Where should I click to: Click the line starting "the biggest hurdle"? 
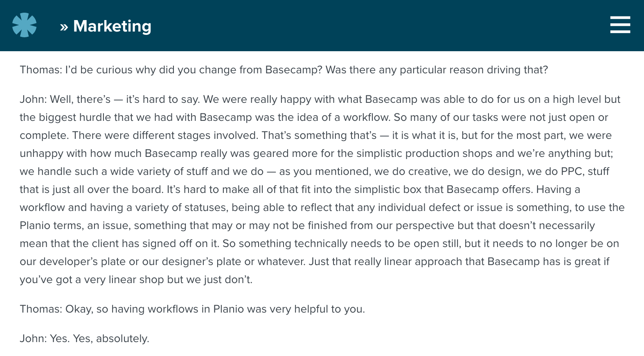click(x=314, y=117)
